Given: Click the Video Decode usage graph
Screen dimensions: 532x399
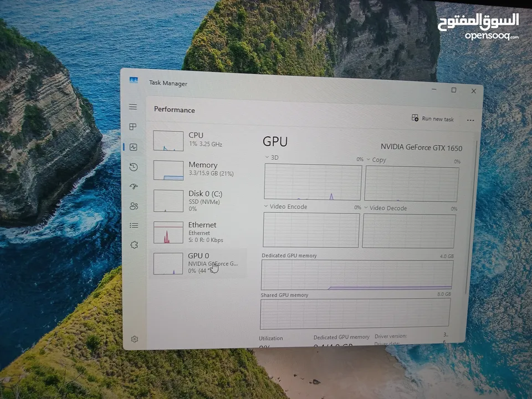Looking at the screenshot, I should click(408, 232).
